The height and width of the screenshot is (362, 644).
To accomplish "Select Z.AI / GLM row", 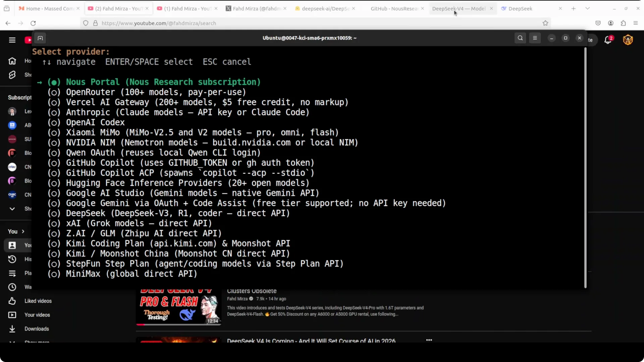I will point(135,233).
